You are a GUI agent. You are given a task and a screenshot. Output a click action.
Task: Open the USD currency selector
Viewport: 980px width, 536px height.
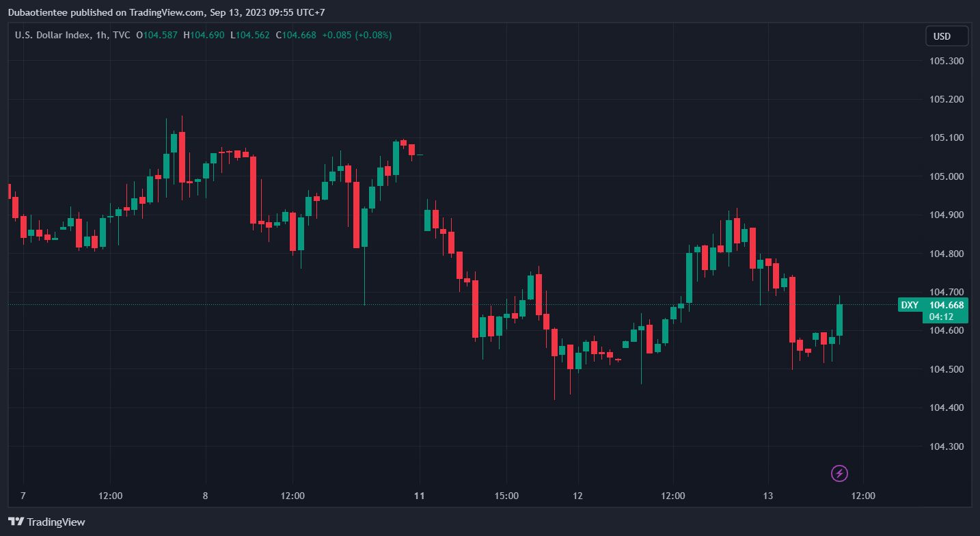coord(947,36)
